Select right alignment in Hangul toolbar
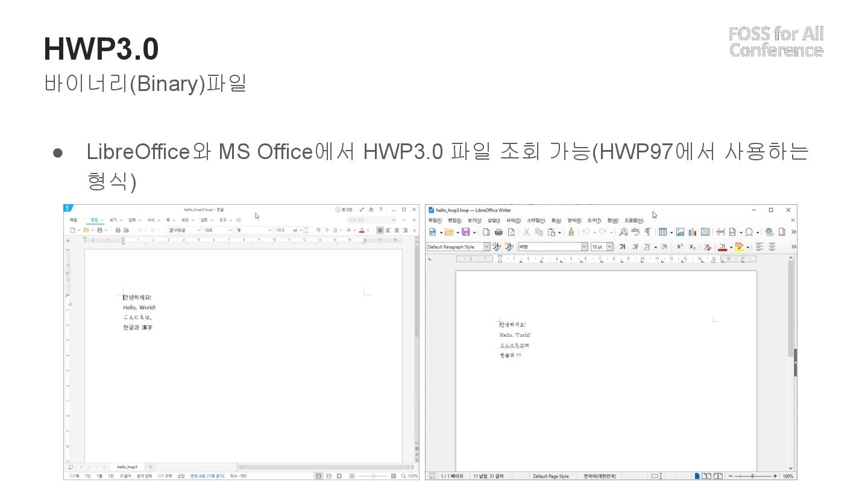 (x=405, y=230)
